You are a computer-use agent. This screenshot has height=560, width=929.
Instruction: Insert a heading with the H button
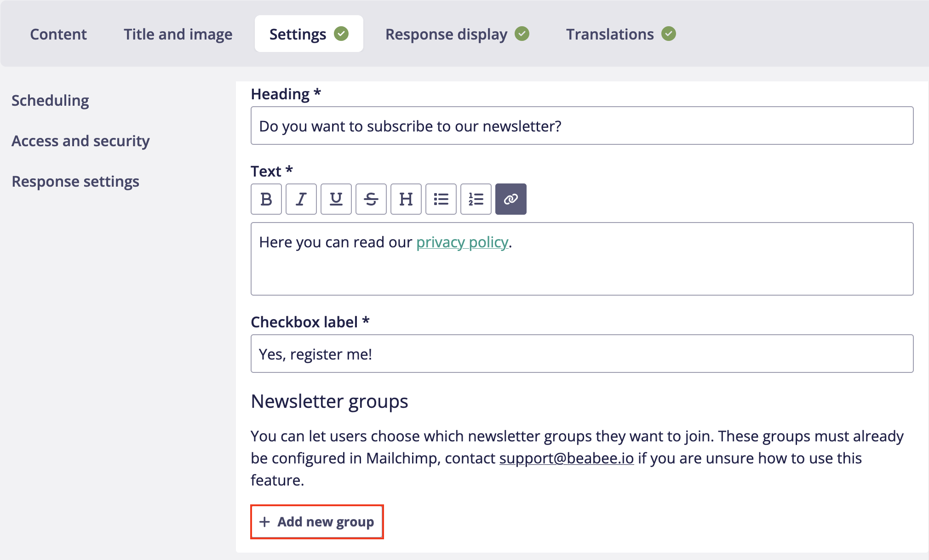(406, 199)
